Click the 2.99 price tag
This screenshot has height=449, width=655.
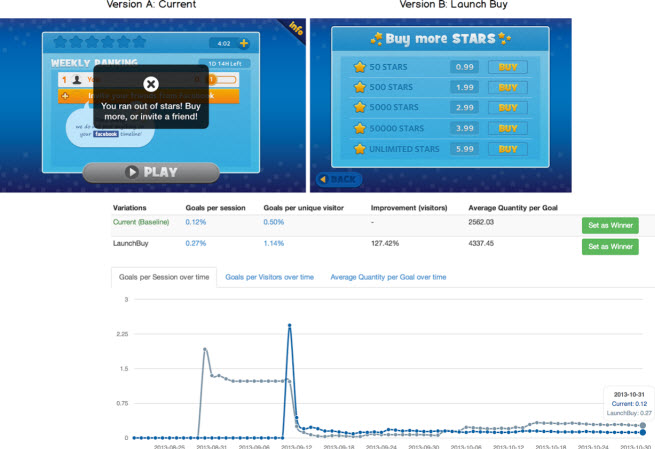click(x=465, y=107)
